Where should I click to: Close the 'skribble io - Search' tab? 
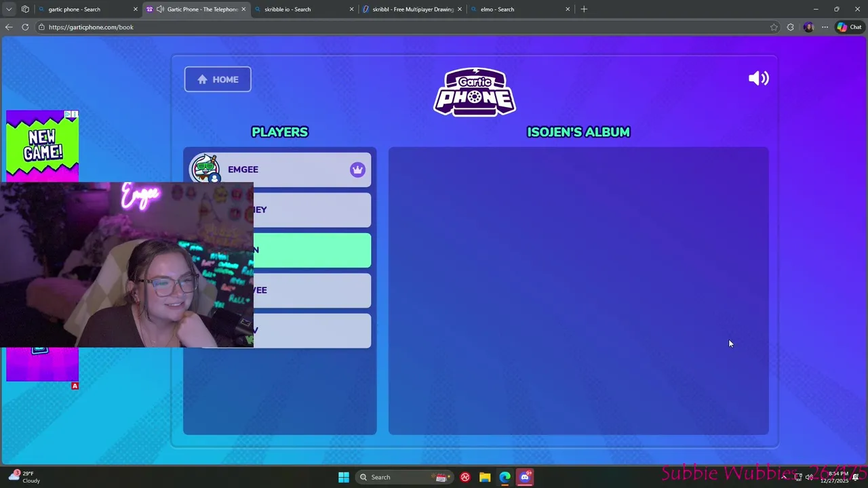[x=351, y=9]
